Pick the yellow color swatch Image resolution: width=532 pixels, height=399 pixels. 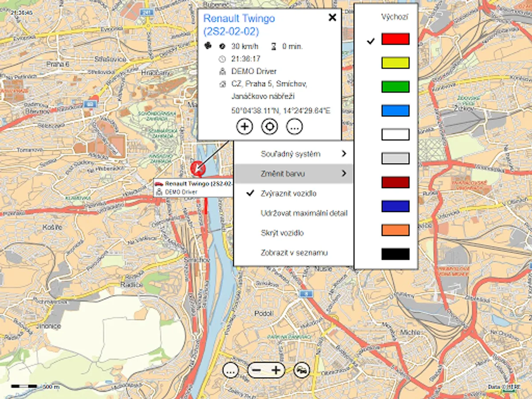[395, 63]
